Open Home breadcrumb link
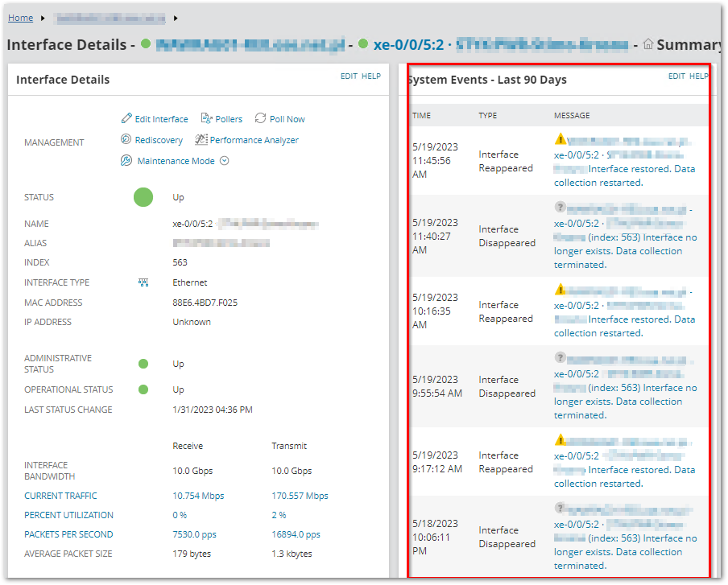The image size is (728, 585). coord(20,18)
